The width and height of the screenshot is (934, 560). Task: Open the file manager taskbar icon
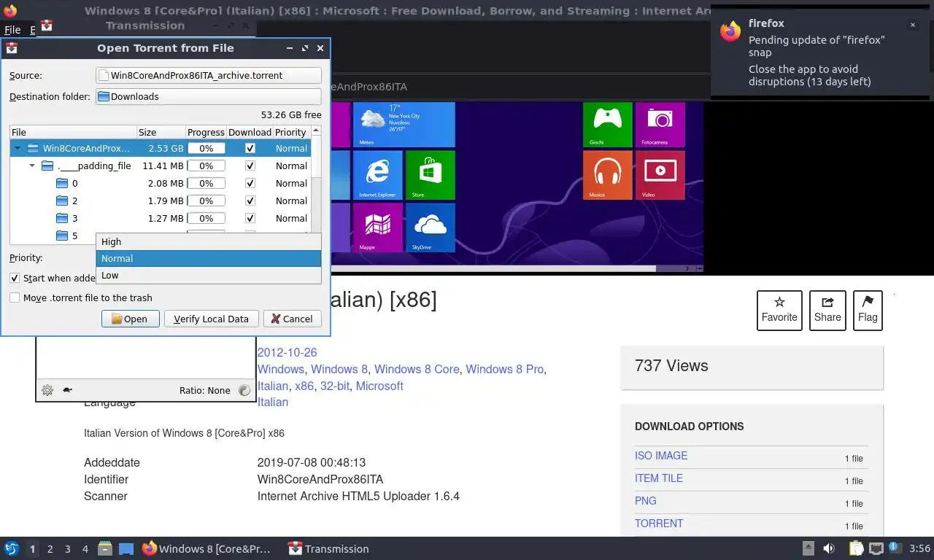pyautogui.click(x=104, y=548)
